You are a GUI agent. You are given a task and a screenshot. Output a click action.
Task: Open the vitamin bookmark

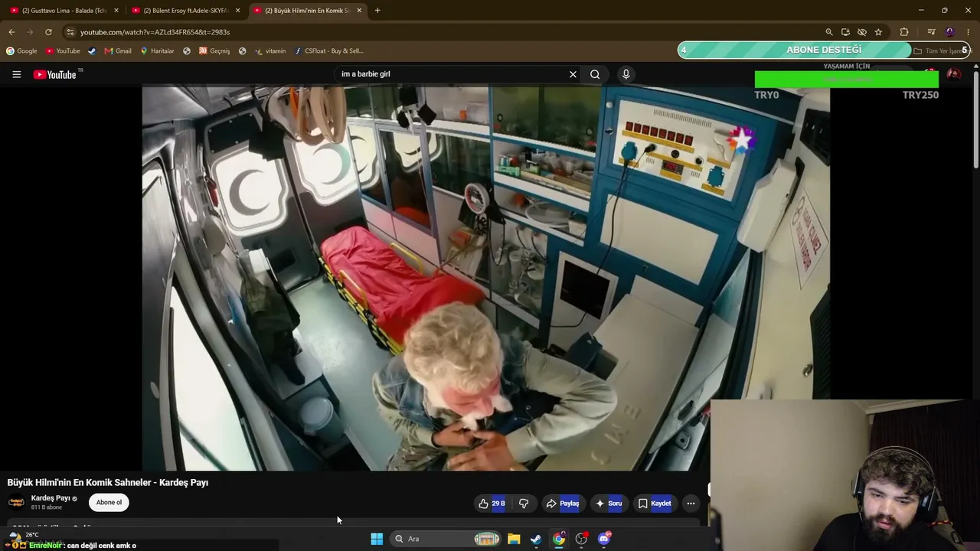270,51
